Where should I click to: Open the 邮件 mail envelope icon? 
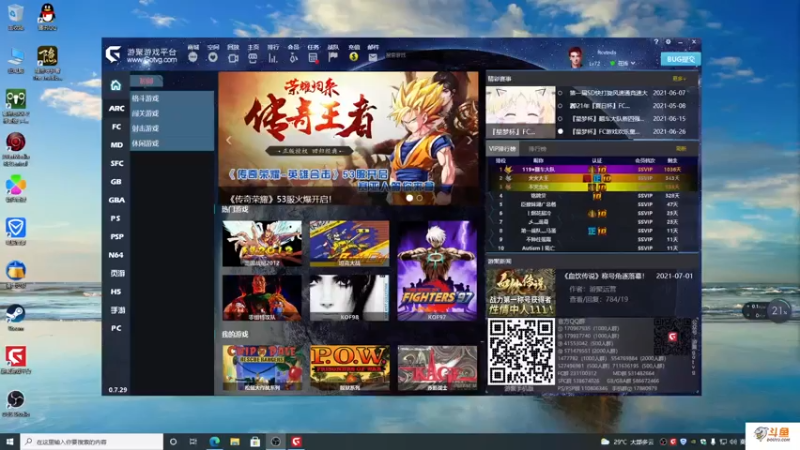click(373, 57)
